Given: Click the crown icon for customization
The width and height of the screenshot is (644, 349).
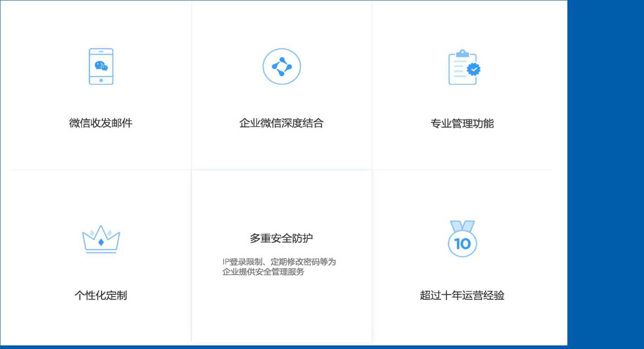Looking at the screenshot, I should pyautogui.click(x=101, y=239).
